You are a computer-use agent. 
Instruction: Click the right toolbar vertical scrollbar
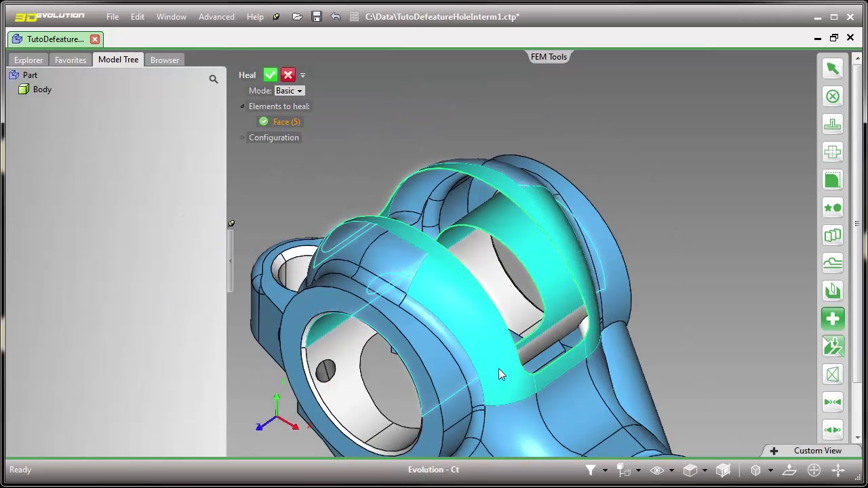pyautogui.click(x=857, y=224)
